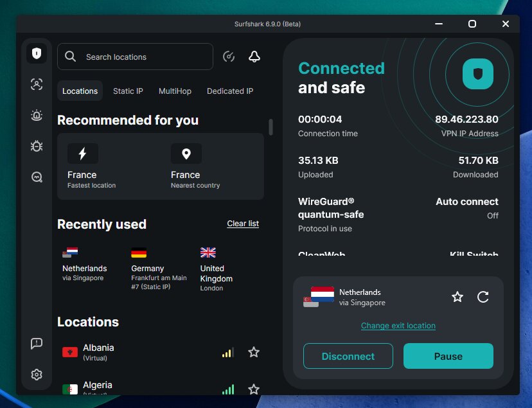Clear the recently used list
The width and height of the screenshot is (532, 408).
tap(242, 224)
